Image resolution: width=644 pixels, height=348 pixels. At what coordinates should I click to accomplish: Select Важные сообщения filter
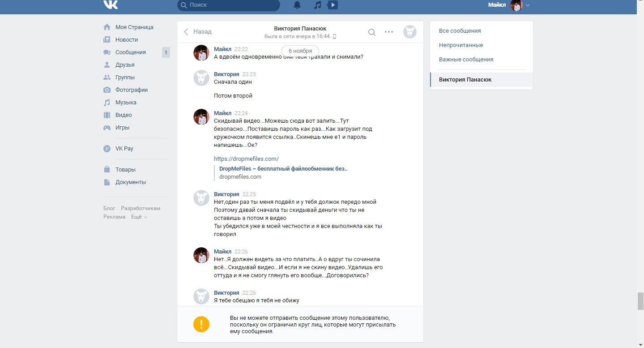click(x=466, y=60)
